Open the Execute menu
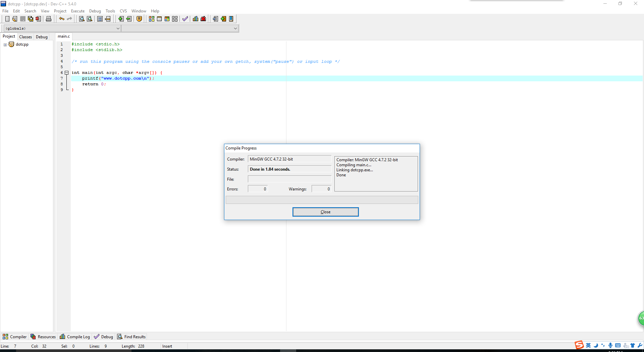This screenshot has height=352, width=644. coord(77,11)
